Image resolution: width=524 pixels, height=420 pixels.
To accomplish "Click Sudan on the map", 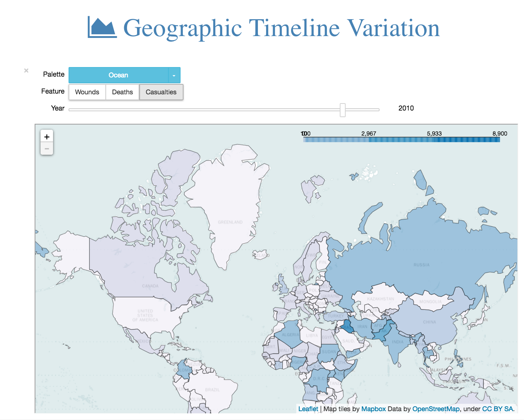I will point(329,351).
